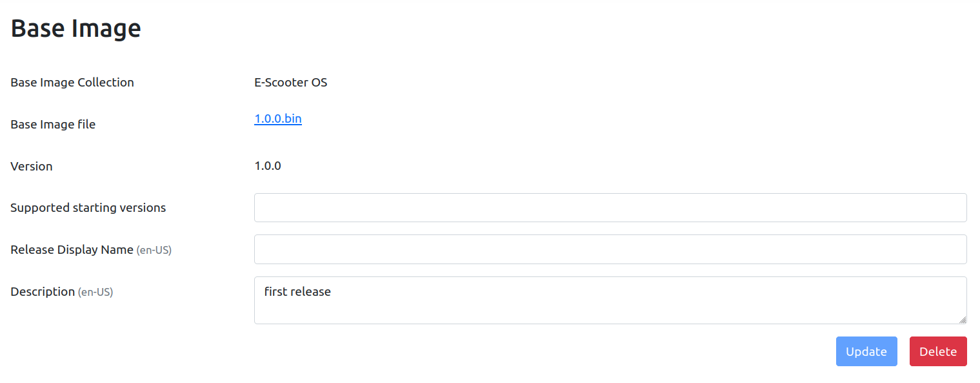The height and width of the screenshot is (383, 980).
Task: Click the en-US tag beside Release Display Name
Action: [x=154, y=251]
